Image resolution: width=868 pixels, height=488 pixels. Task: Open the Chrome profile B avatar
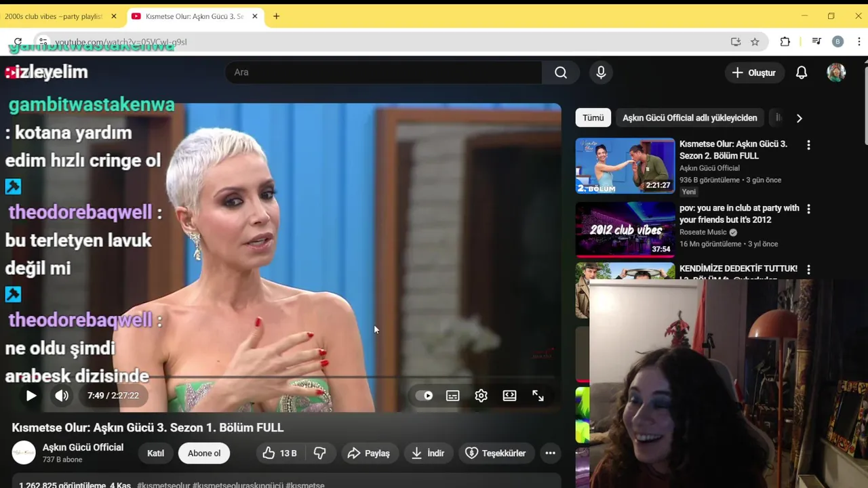[x=837, y=42]
